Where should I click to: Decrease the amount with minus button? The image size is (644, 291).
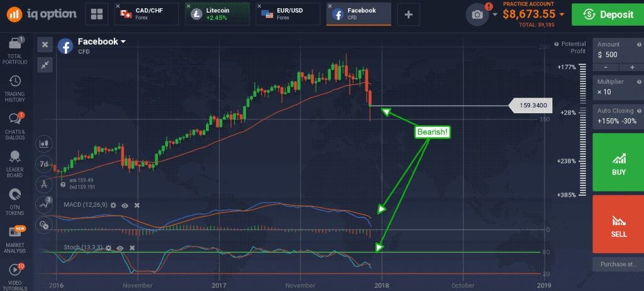[x=606, y=67]
